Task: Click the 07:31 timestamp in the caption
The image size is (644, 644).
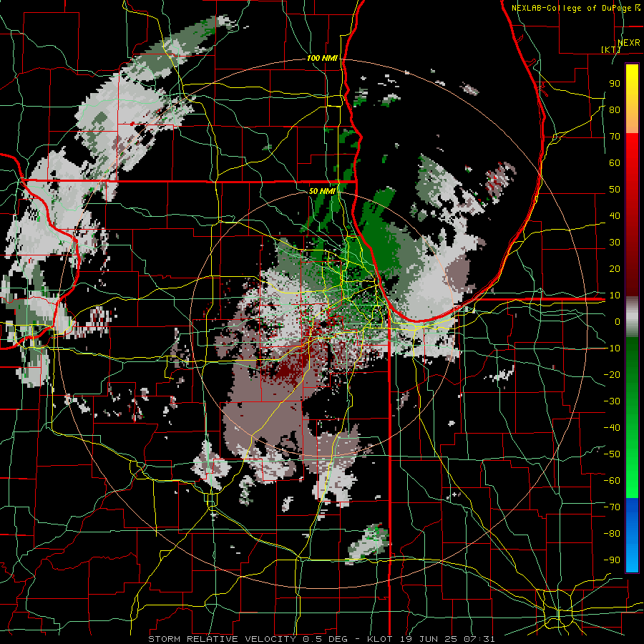Action: pyautogui.click(x=479, y=639)
